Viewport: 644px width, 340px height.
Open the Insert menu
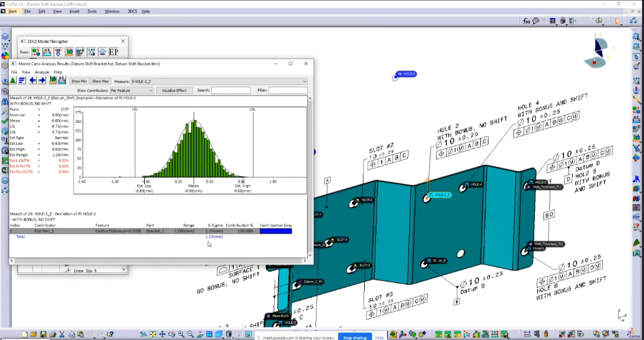click(x=74, y=11)
